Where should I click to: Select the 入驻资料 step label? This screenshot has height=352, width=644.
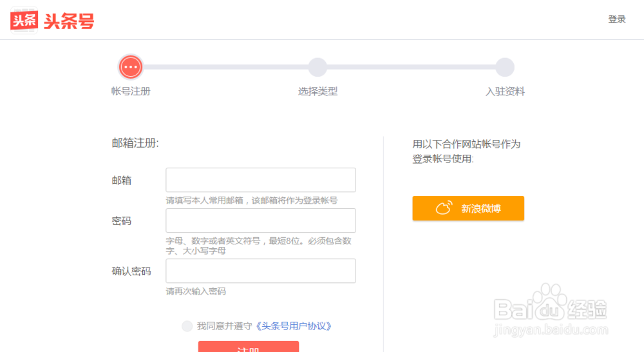pos(505,92)
